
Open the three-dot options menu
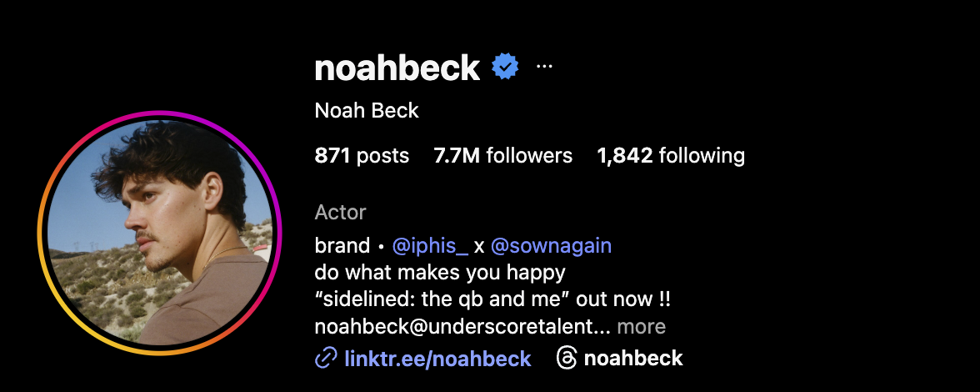pos(544,67)
